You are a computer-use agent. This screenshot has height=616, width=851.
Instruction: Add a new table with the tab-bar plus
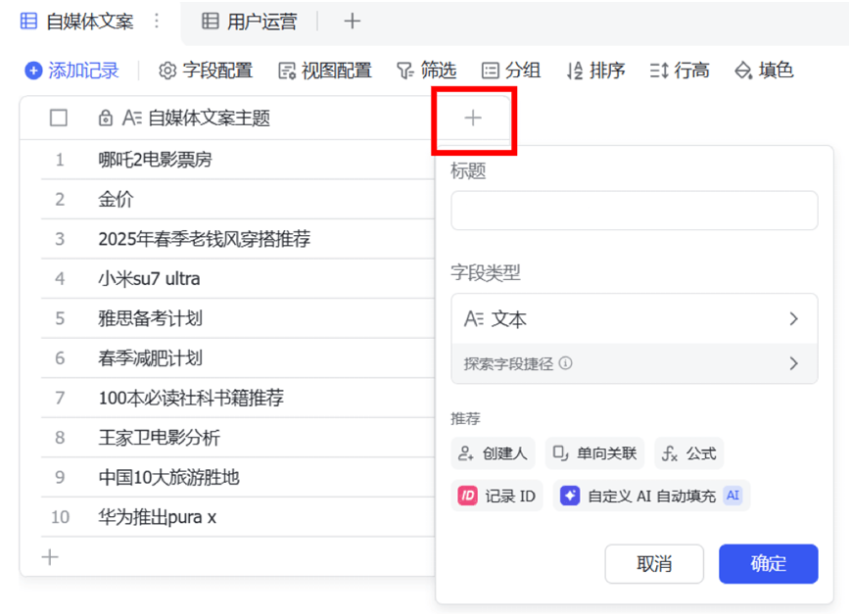pyautogui.click(x=353, y=22)
